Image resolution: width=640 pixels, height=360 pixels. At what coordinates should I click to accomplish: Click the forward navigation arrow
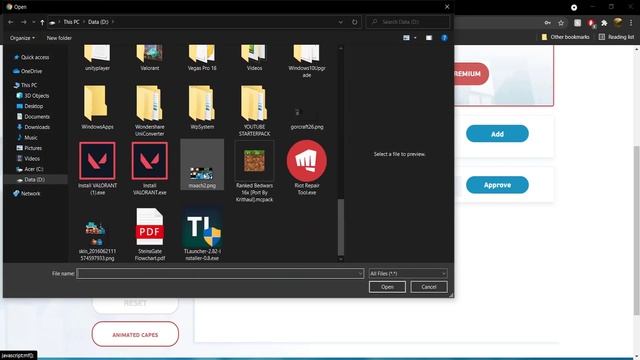(24, 22)
